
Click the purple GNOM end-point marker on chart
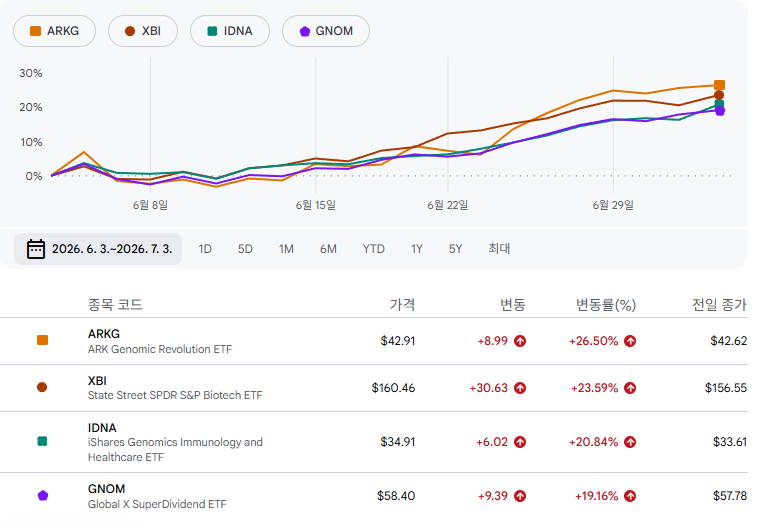tap(720, 111)
